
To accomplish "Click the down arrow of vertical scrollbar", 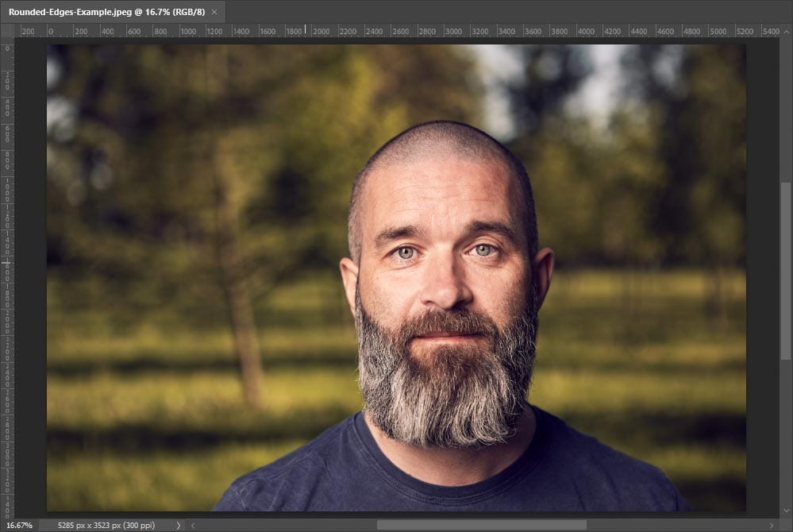I will point(786,511).
